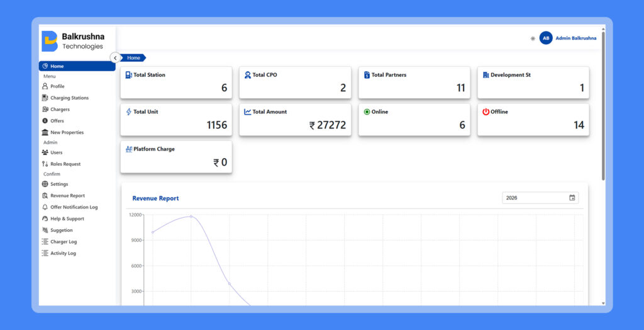Open the AB user avatar menu
Screen dimensions: 644x330
pyautogui.click(x=546, y=38)
